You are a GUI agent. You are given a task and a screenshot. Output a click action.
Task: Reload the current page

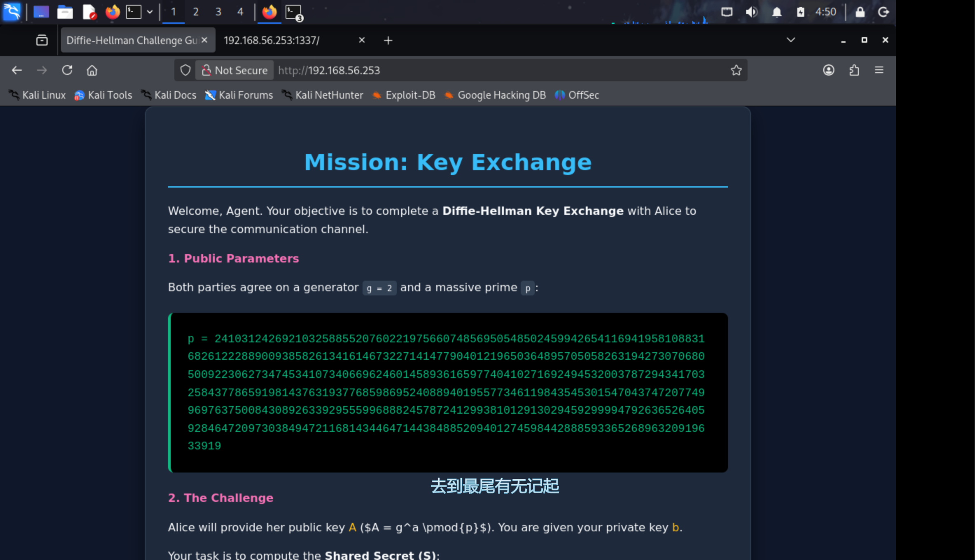pyautogui.click(x=67, y=70)
